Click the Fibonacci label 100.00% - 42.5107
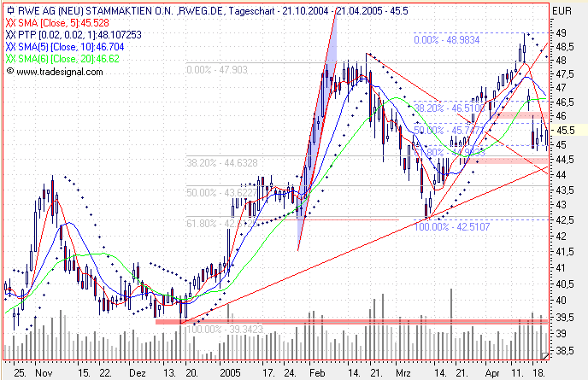 tap(452, 227)
